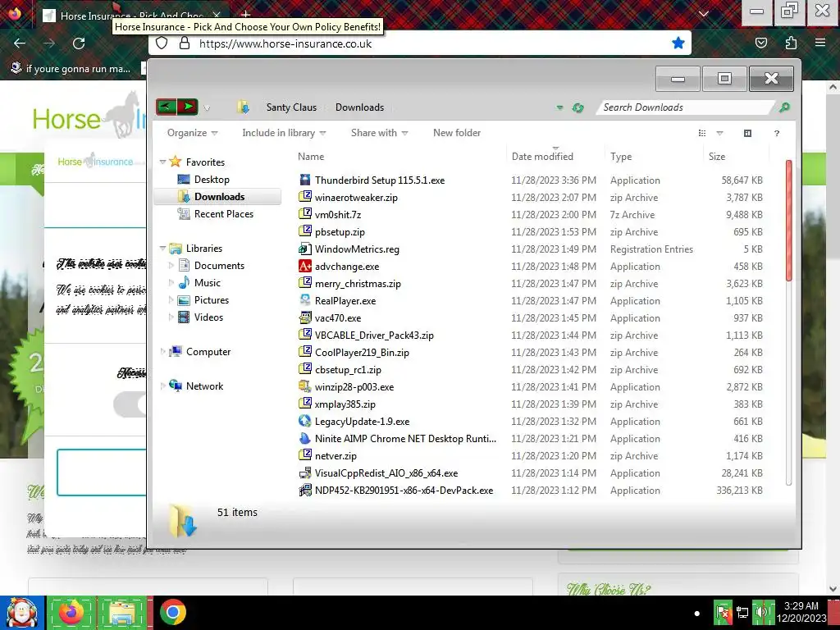
Task: Open the recent locations dropdown beside navigation arrows
Action: pyautogui.click(x=207, y=108)
